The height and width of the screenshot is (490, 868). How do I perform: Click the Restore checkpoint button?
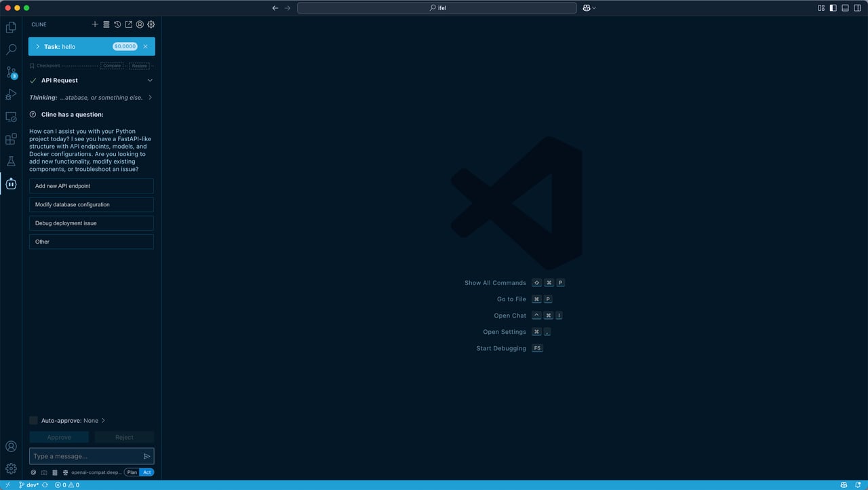coord(139,66)
